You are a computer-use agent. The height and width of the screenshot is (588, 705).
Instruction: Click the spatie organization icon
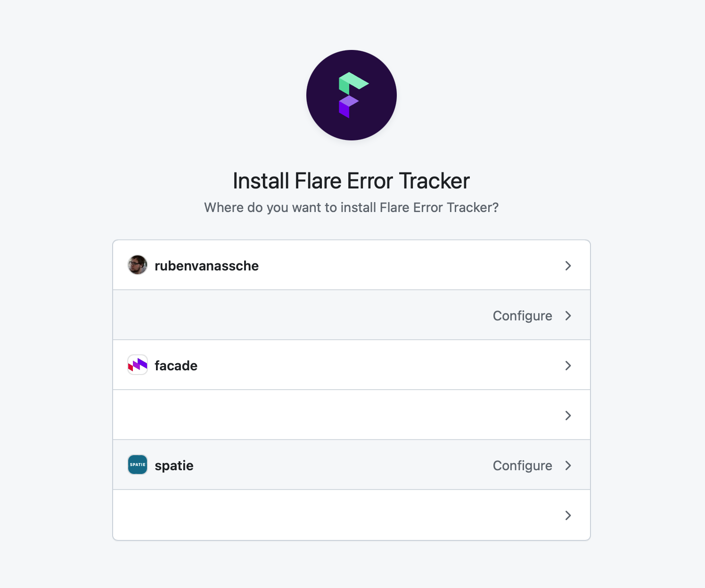pos(137,465)
